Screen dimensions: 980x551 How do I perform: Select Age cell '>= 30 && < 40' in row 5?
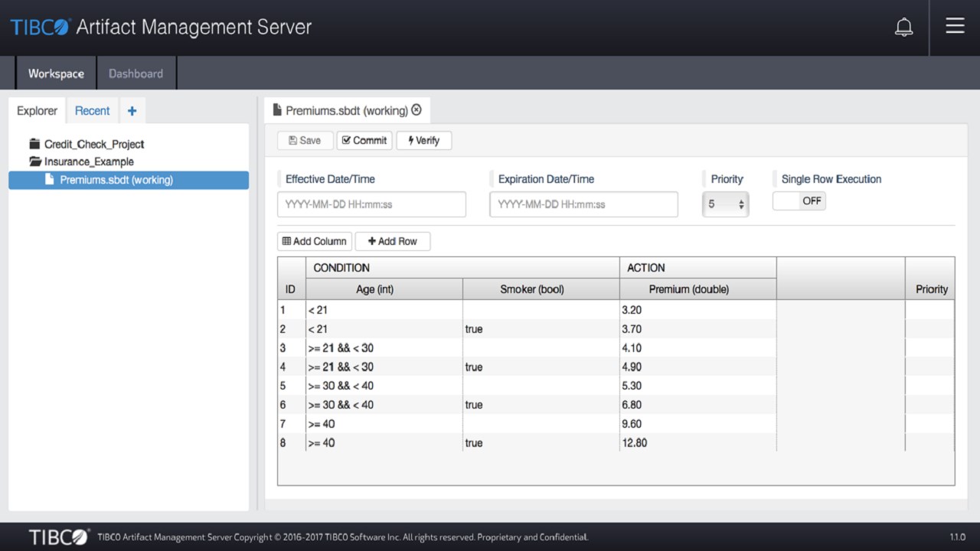pyautogui.click(x=384, y=386)
